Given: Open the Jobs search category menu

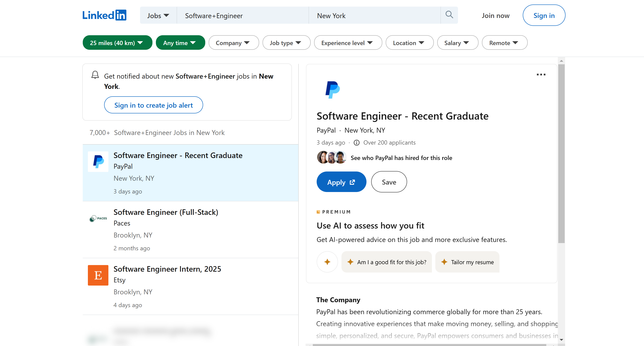Looking at the screenshot, I should (x=158, y=15).
